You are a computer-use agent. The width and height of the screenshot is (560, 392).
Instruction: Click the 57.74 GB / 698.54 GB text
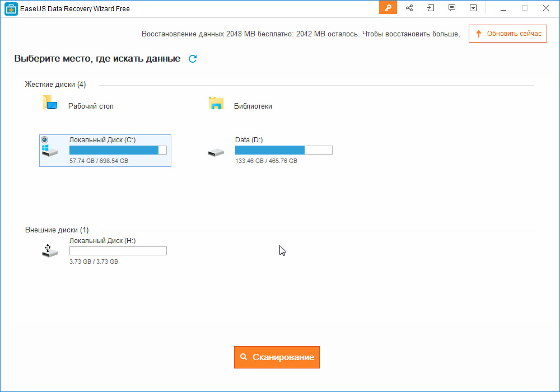[x=99, y=161]
